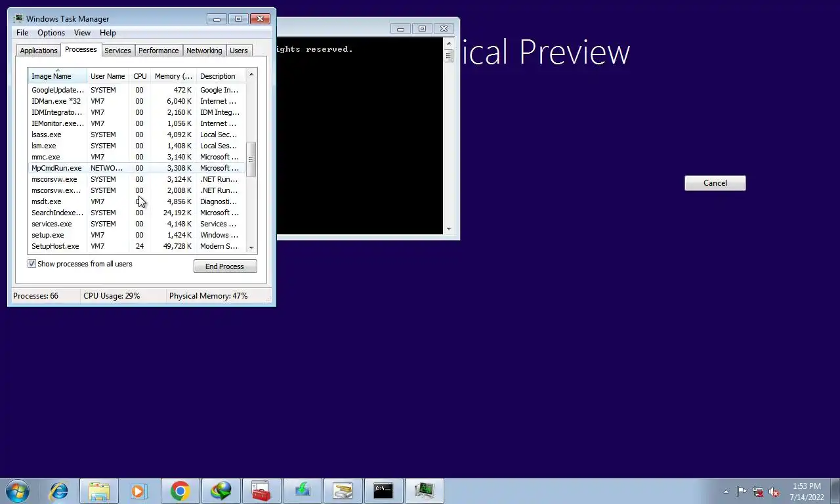Uncheck Show processes from all users
The width and height of the screenshot is (840, 504).
31,264
